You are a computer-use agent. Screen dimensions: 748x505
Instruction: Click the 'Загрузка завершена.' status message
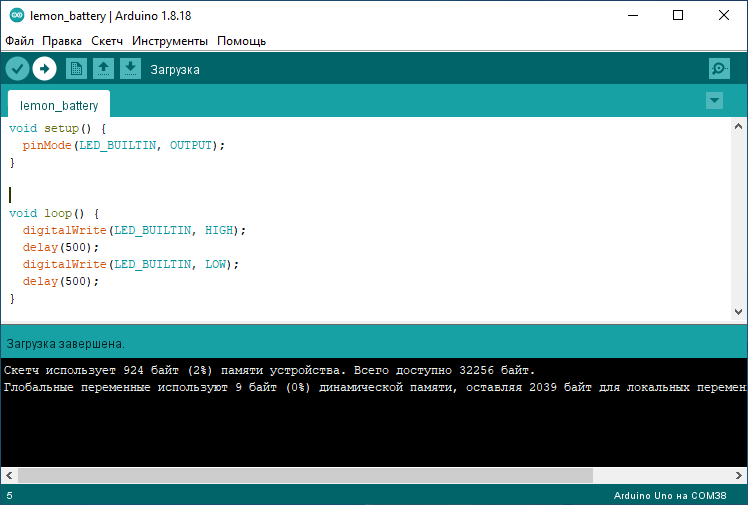pyautogui.click(x=65, y=344)
